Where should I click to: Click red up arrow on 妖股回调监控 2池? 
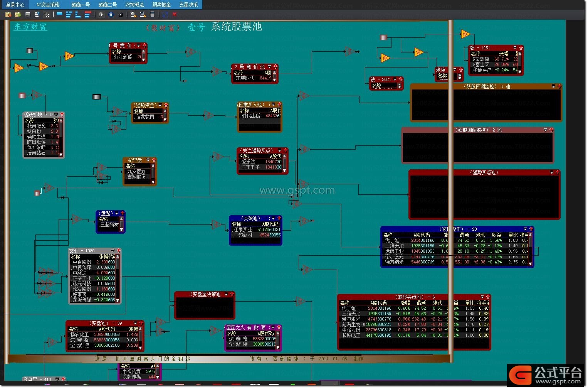pos(551,130)
